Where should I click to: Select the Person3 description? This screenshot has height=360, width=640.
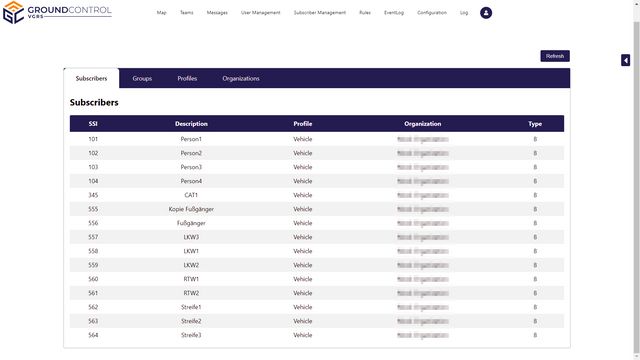tap(191, 167)
